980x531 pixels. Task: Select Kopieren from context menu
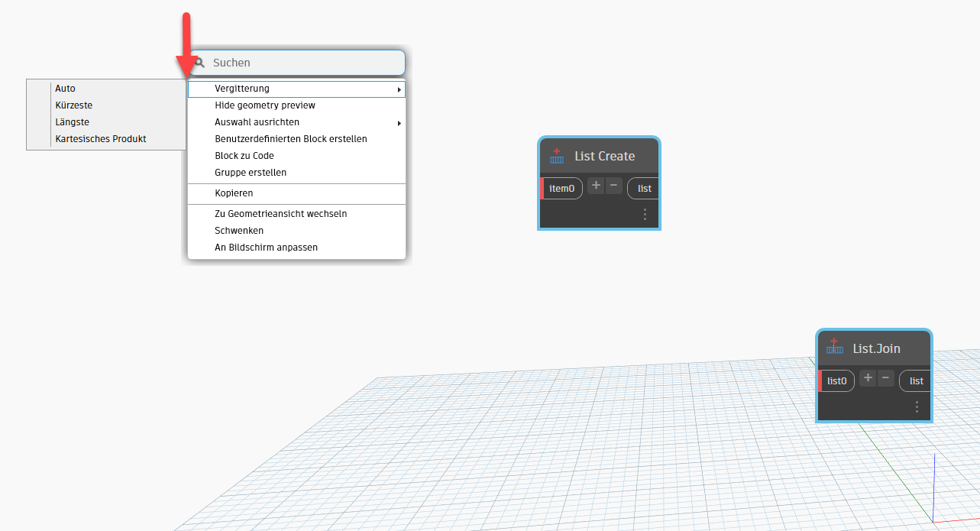(x=296, y=193)
